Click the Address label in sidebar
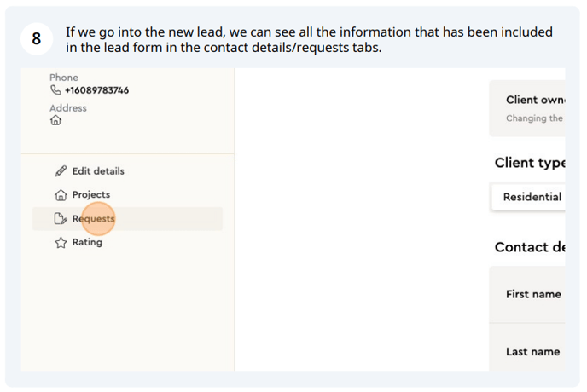The height and width of the screenshot is (392, 587). click(68, 108)
